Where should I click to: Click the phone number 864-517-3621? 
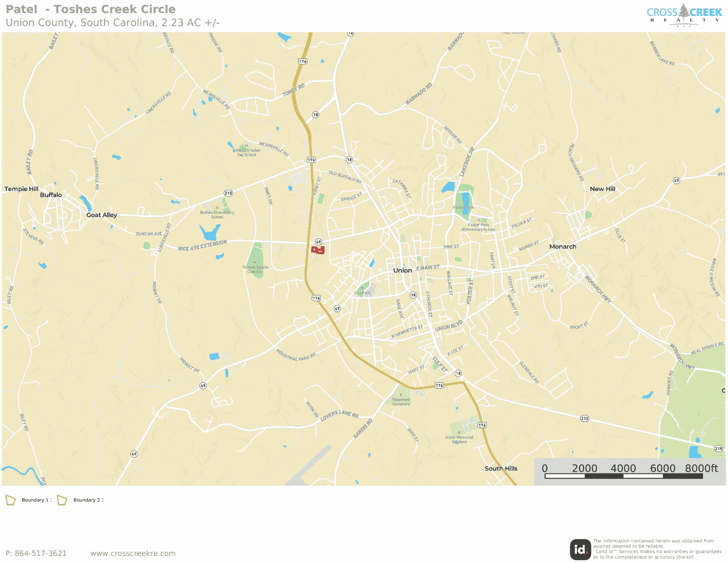[x=41, y=553]
